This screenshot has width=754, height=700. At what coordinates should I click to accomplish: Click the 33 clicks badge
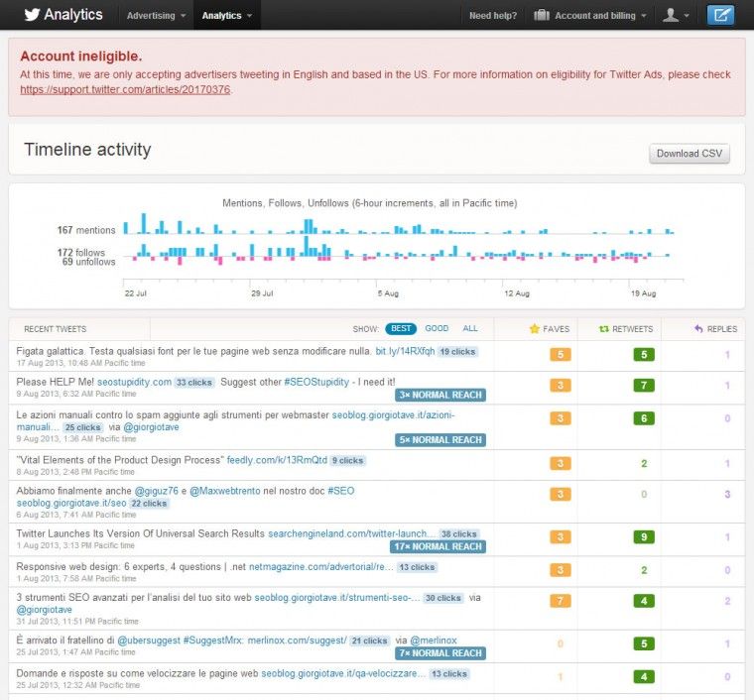(x=193, y=383)
